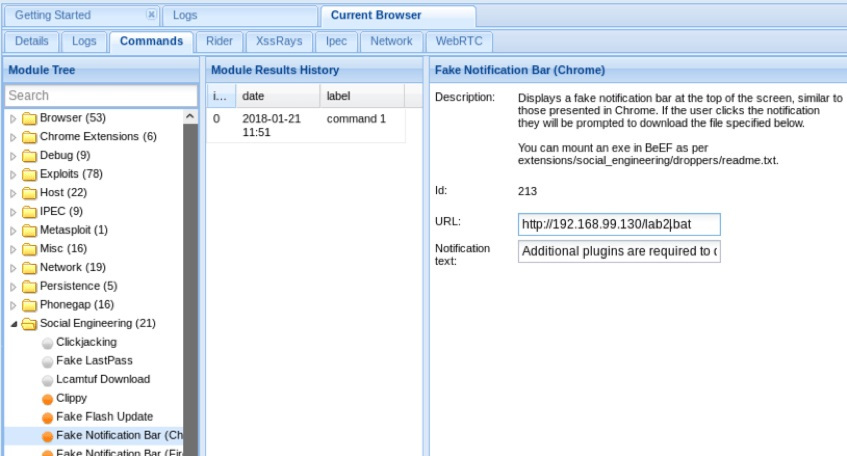
Task: Select the command 1 results row
Action: (x=306, y=125)
